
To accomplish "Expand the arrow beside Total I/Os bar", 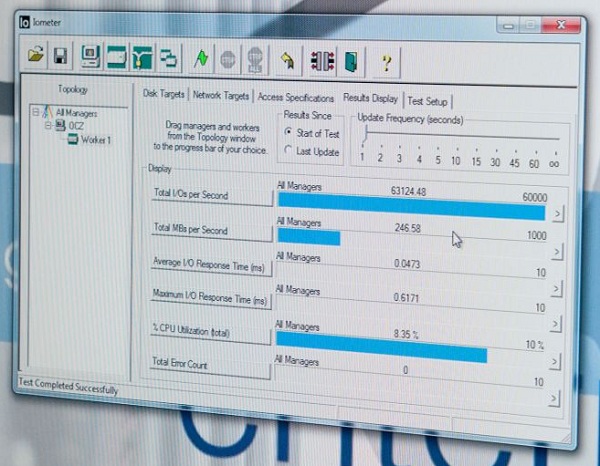I will pyautogui.click(x=557, y=214).
